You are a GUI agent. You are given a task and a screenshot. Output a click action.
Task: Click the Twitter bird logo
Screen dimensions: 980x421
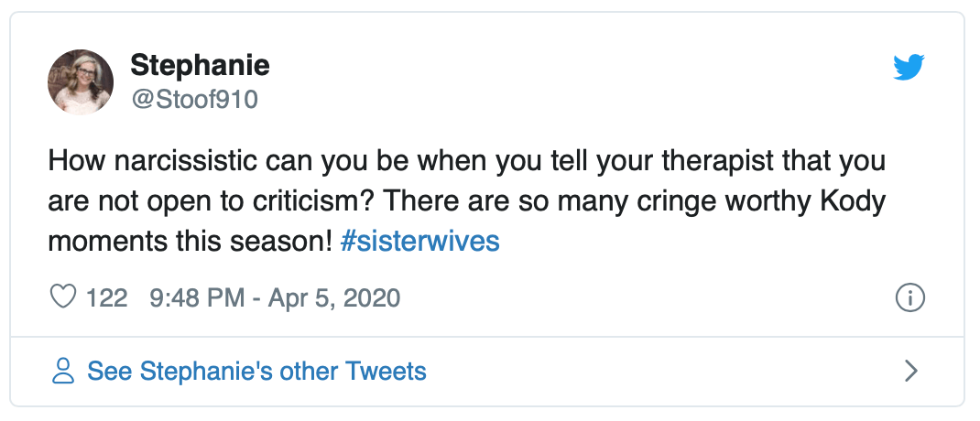pyautogui.click(x=909, y=67)
